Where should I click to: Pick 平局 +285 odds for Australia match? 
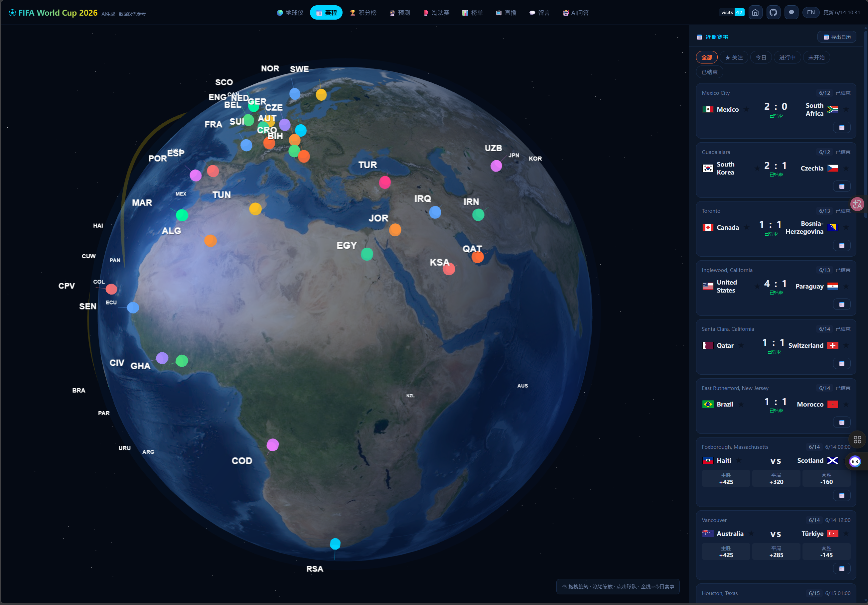(x=776, y=552)
